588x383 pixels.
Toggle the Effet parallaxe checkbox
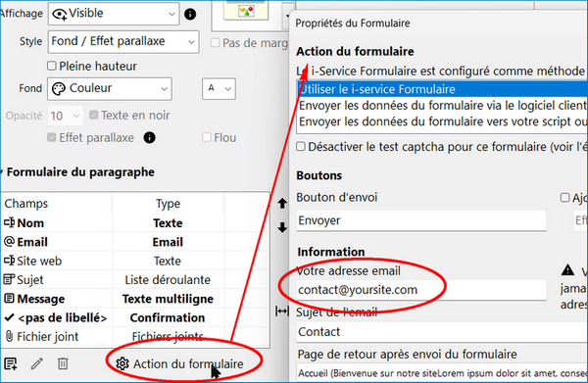(52, 137)
